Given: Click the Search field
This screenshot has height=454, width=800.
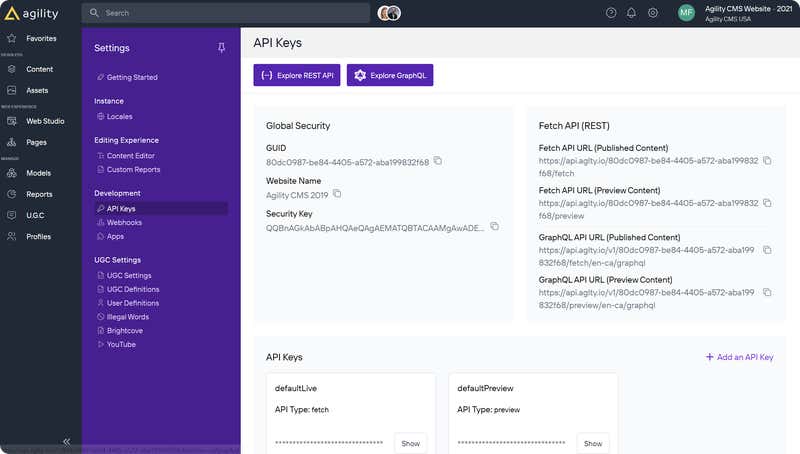Looking at the screenshot, I should (226, 13).
